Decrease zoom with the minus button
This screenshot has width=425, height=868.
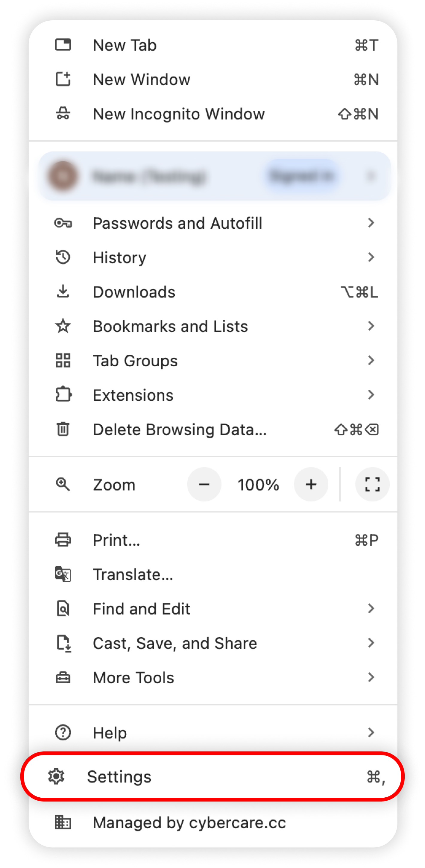[x=204, y=484]
